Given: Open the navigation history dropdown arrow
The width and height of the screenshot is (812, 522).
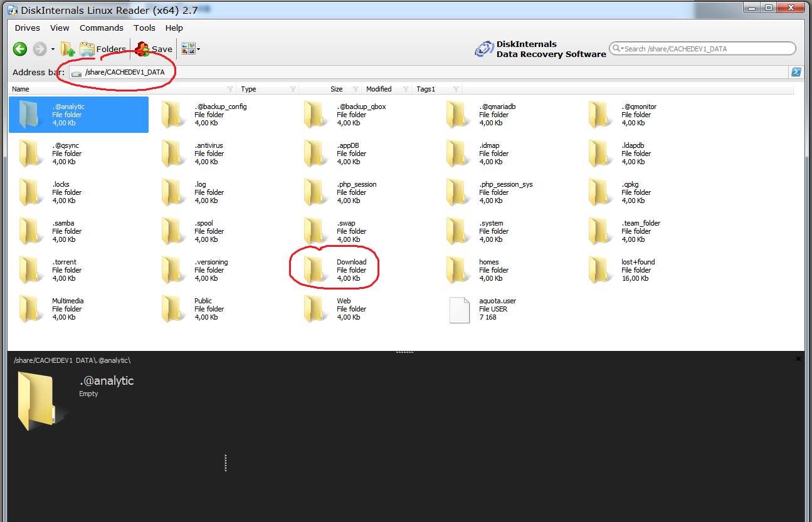Looking at the screenshot, I should tap(53, 50).
